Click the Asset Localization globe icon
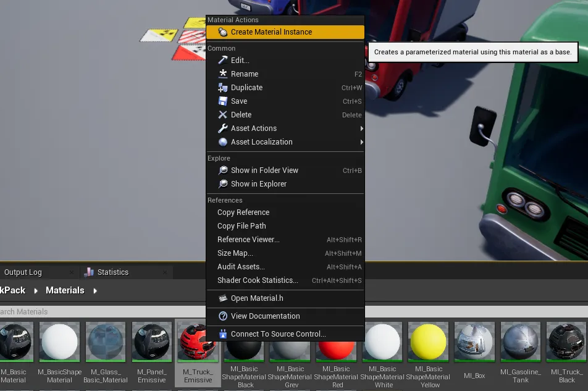This screenshot has height=391, width=588. pos(223,141)
